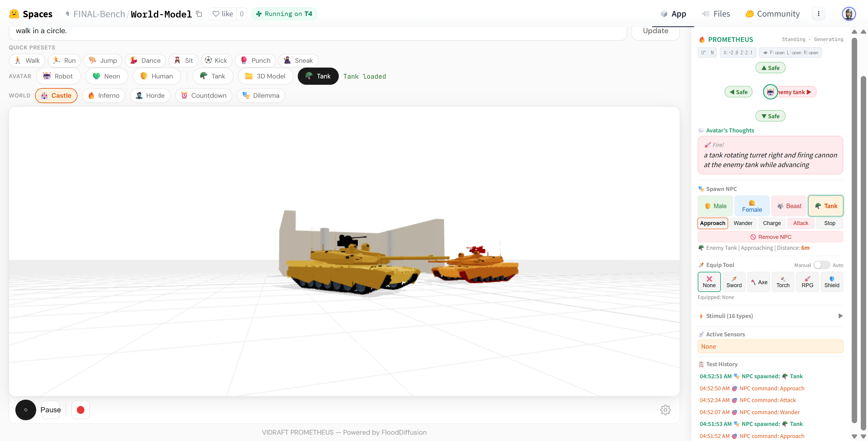Enable the Tank spawn option
Screen dimensions: 868x441
826,206
